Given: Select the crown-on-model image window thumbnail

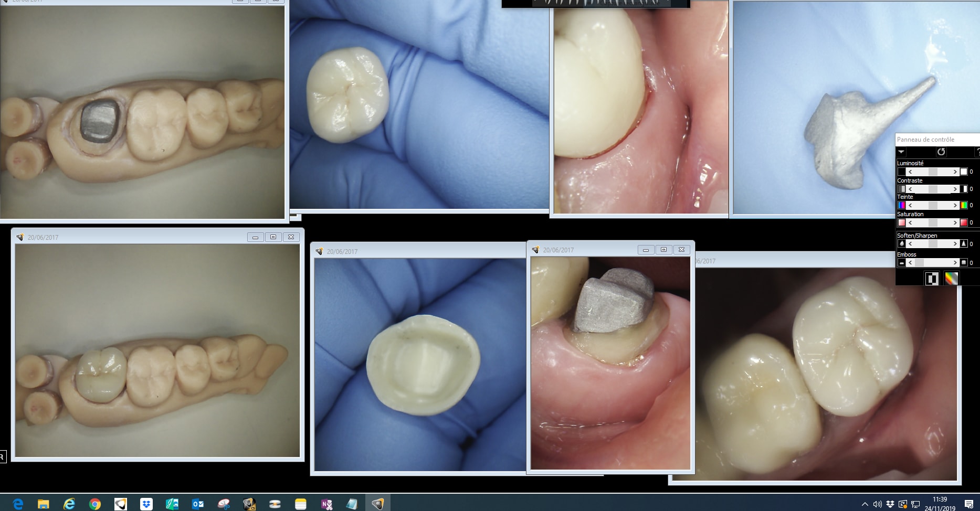Looking at the screenshot, I should point(157,350).
